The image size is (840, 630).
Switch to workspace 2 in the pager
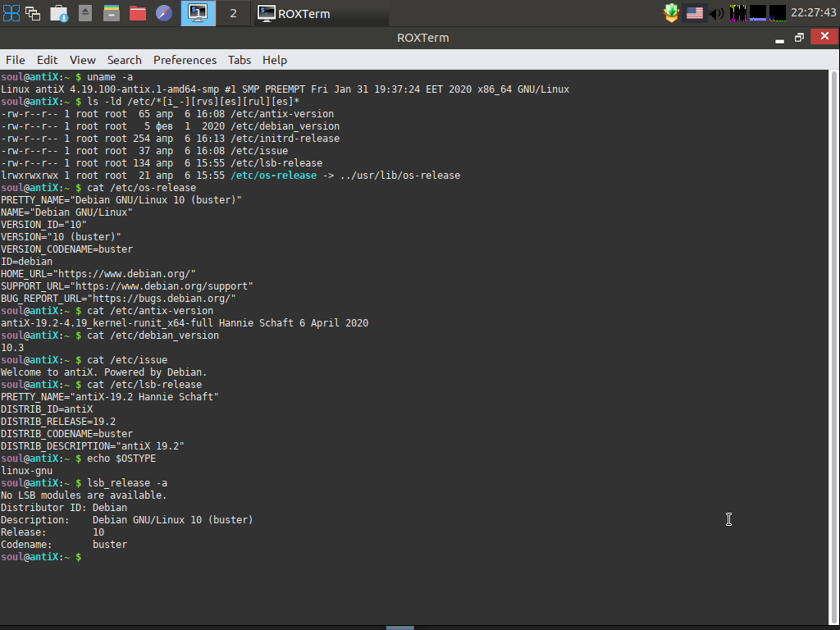233,13
